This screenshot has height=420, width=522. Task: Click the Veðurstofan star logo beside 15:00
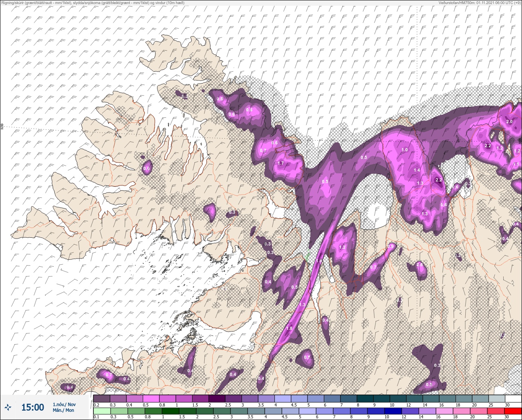pyautogui.click(x=9, y=407)
